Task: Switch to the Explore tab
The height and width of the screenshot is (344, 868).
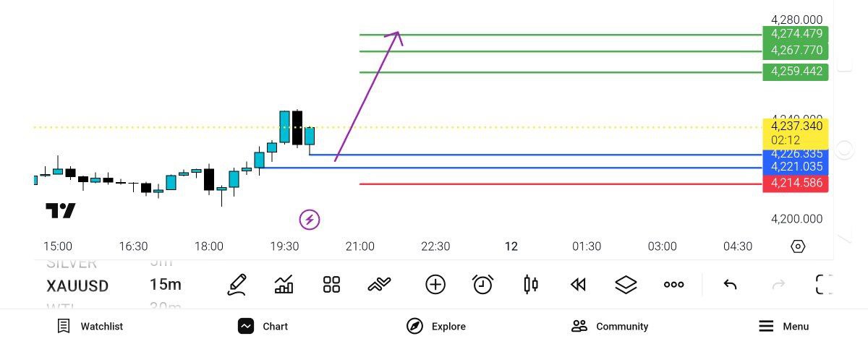Action: (x=436, y=326)
